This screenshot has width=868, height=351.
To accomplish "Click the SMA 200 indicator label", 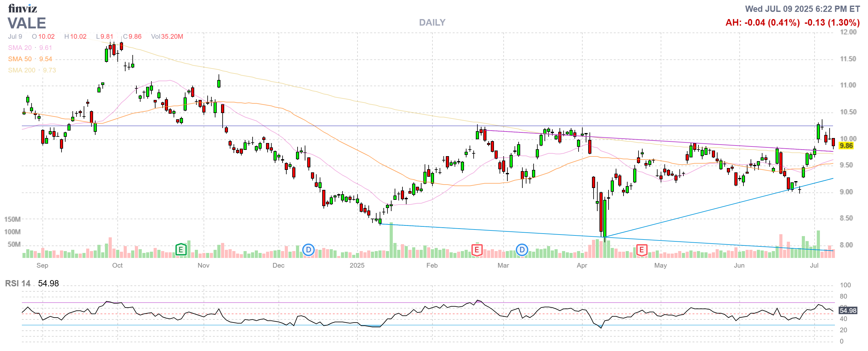I will pyautogui.click(x=22, y=70).
